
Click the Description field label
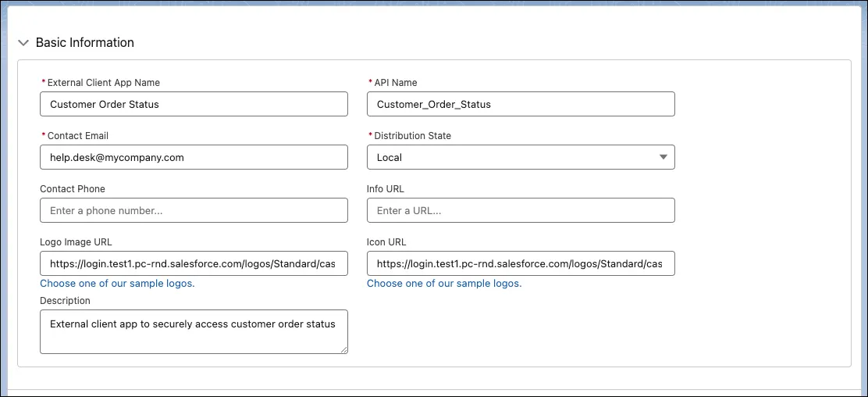pyautogui.click(x=65, y=301)
